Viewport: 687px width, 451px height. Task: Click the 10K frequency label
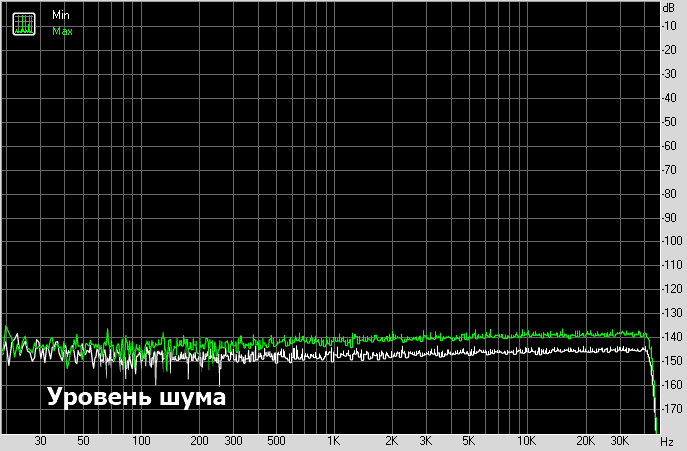click(x=526, y=441)
